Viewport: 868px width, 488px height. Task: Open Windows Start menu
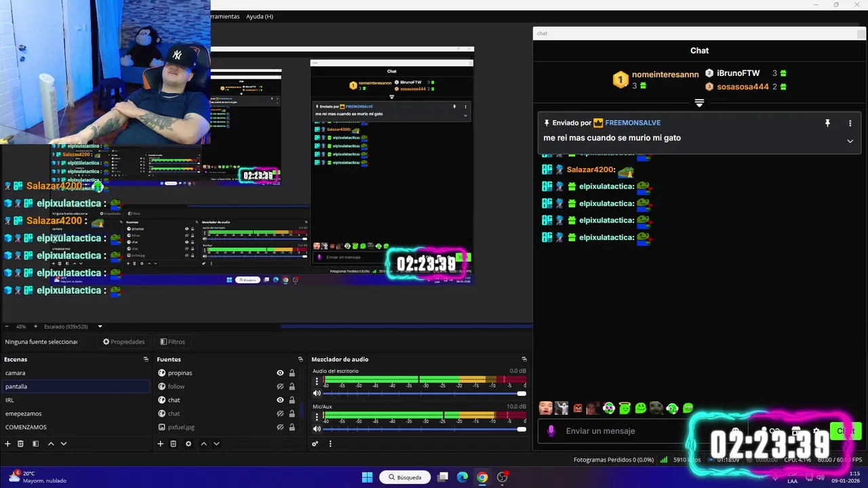tap(367, 477)
